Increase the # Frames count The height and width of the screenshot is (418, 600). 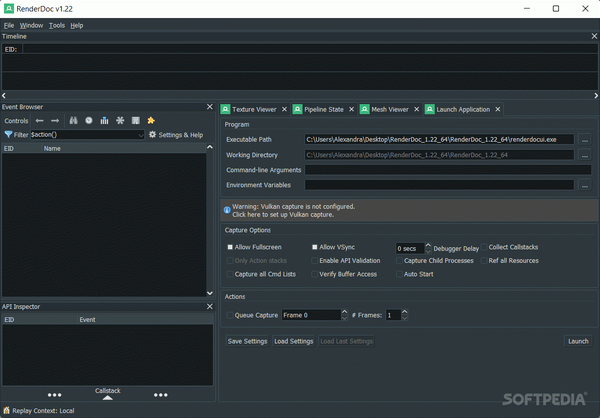point(405,312)
